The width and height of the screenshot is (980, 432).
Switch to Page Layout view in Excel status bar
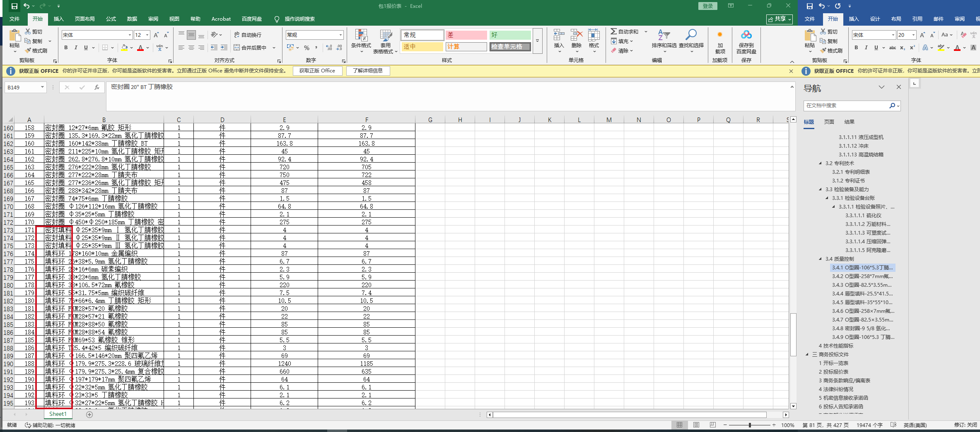tap(696, 425)
